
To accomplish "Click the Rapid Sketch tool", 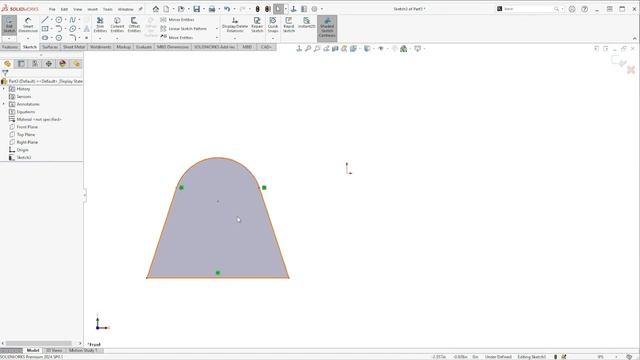I will click(289, 24).
